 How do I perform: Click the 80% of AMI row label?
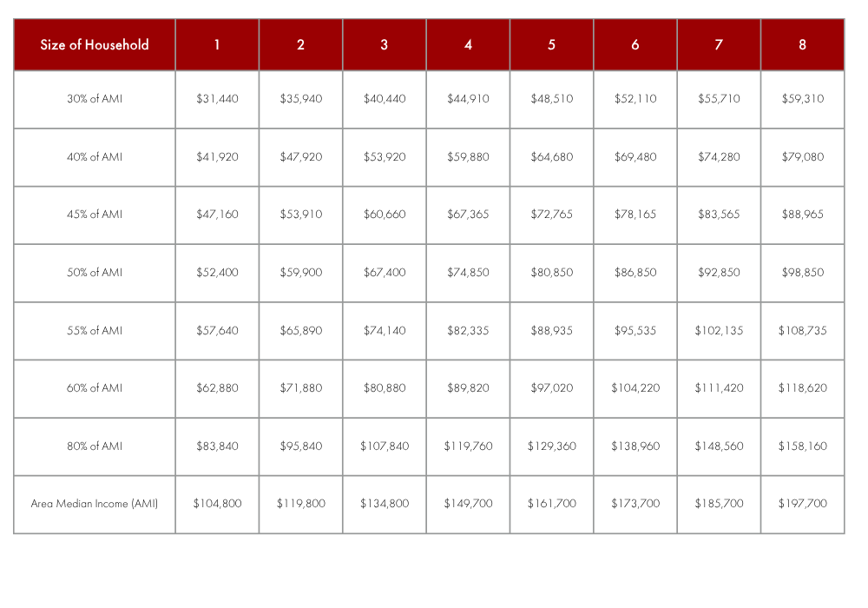click(94, 446)
